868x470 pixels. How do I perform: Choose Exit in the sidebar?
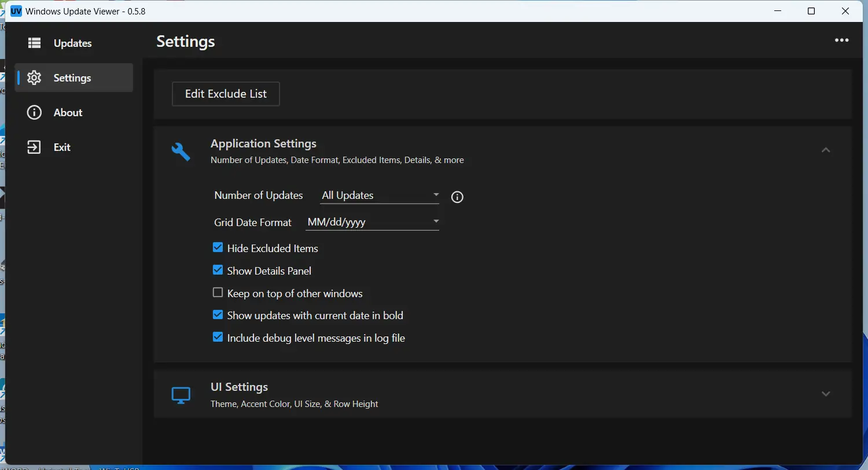[74, 147]
